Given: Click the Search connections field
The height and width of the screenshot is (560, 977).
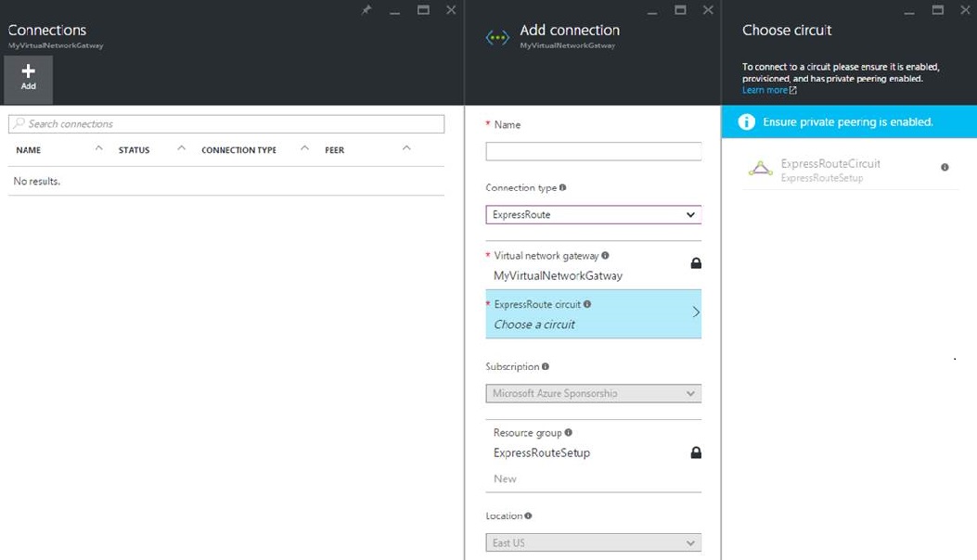Looking at the screenshot, I should (x=226, y=124).
